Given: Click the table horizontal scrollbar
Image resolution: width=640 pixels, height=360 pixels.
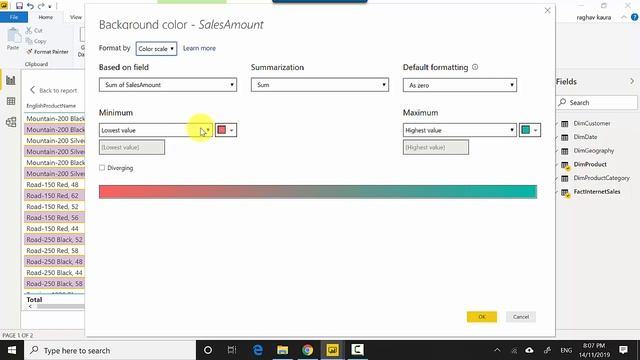Looking at the screenshot, I should (60, 306).
